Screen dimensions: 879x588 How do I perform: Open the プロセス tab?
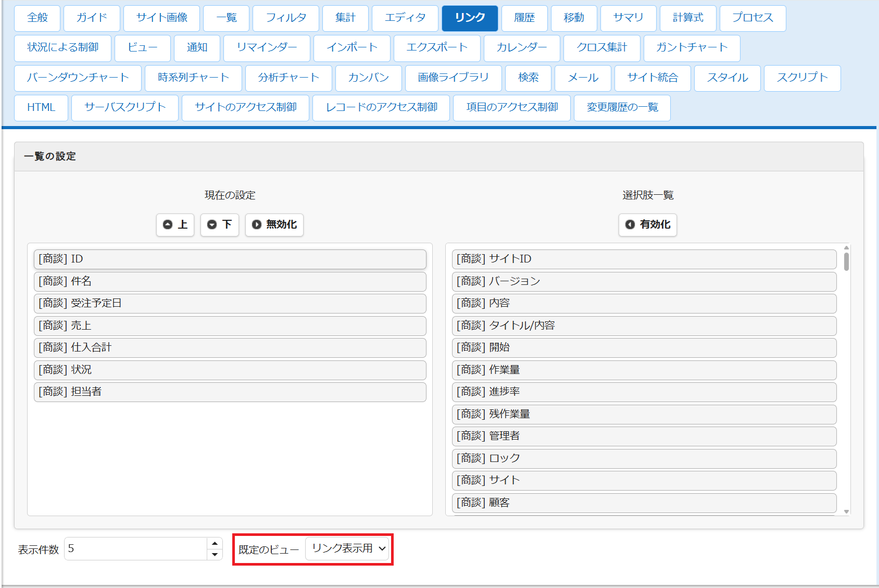click(753, 18)
